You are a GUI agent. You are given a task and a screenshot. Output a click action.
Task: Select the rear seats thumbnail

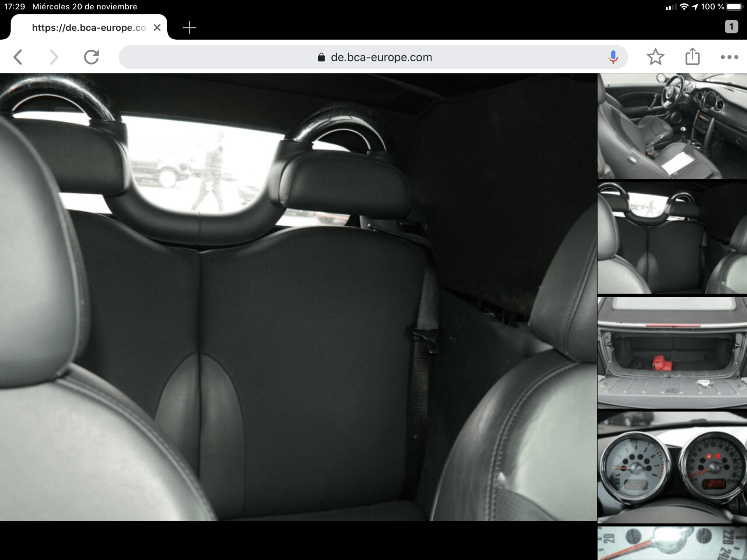pos(672,238)
